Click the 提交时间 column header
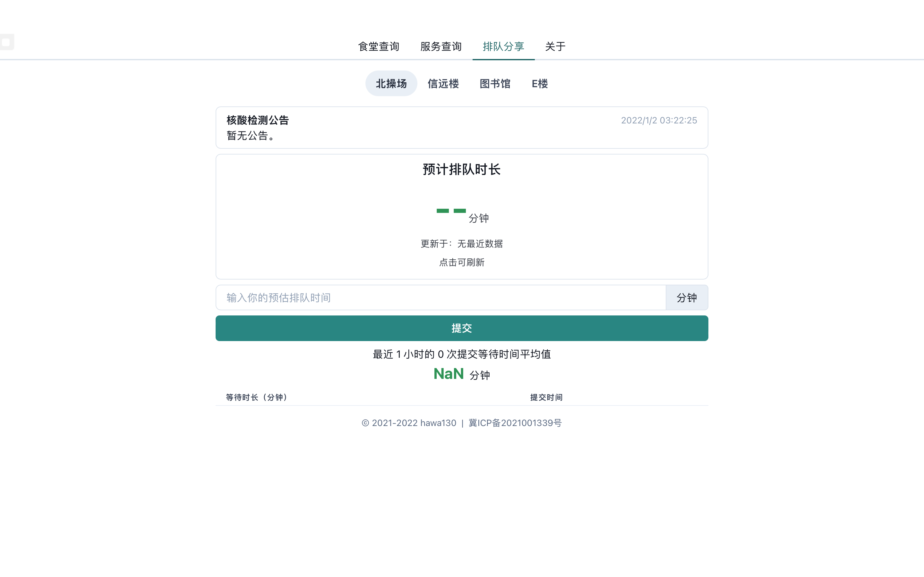Viewport: 924px width, 577px height. (x=546, y=397)
